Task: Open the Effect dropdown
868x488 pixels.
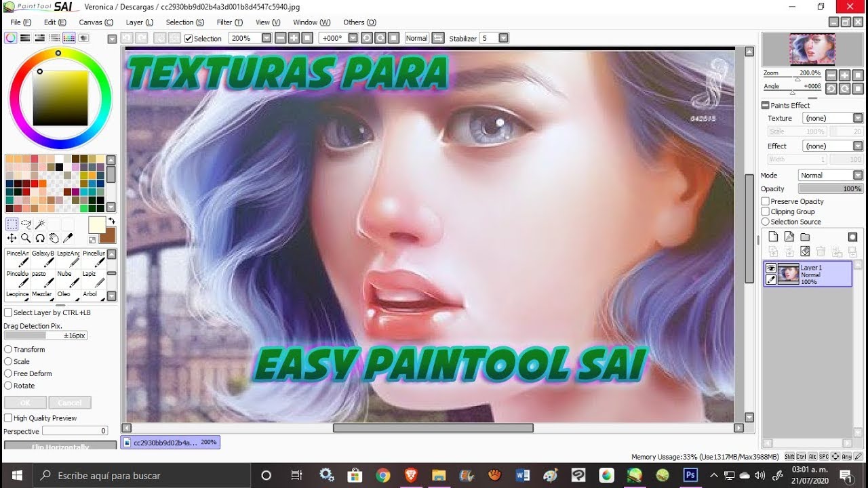Action: [858, 146]
